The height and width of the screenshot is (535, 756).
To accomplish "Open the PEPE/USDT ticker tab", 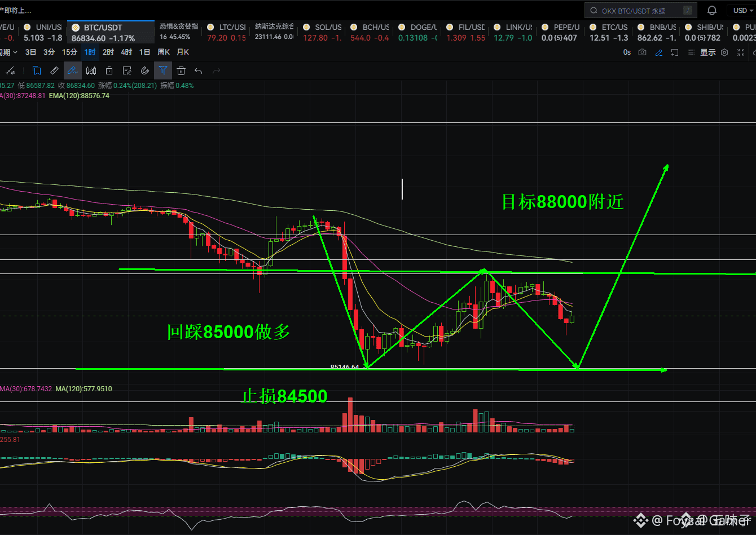I will (x=560, y=32).
